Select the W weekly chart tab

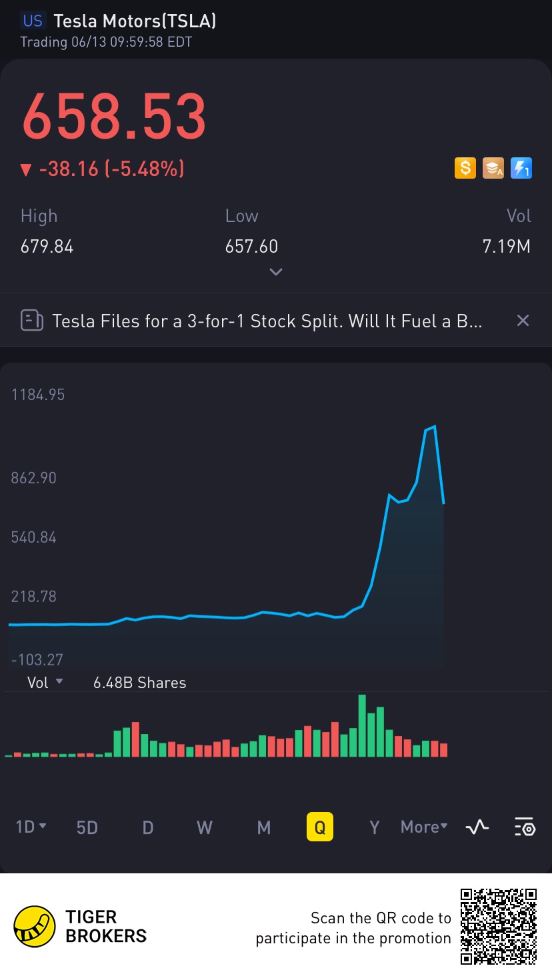[205, 827]
